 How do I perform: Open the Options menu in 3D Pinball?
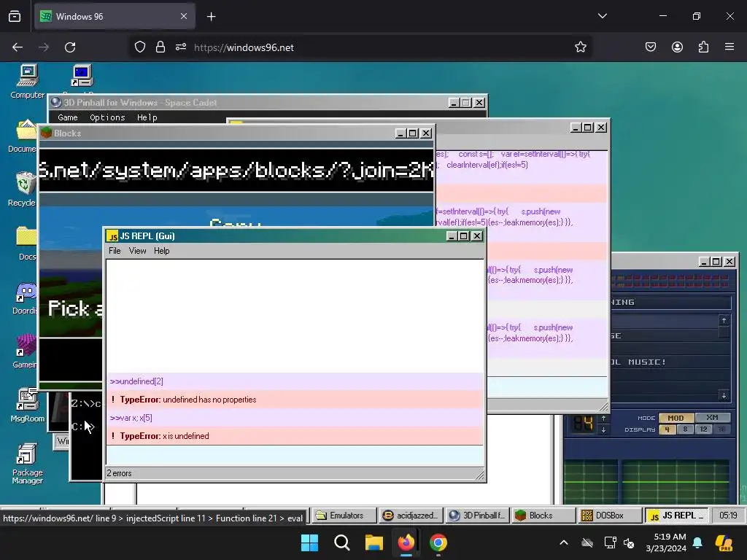click(107, 117)
